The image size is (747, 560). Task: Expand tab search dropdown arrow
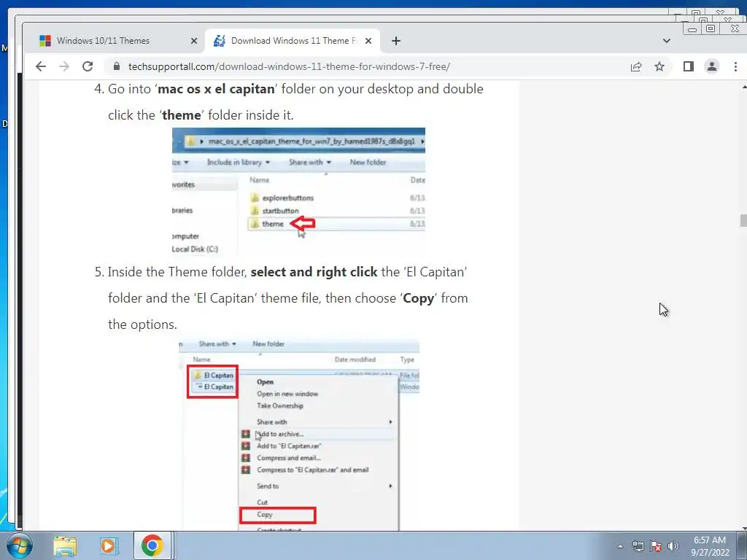(667, 41)
